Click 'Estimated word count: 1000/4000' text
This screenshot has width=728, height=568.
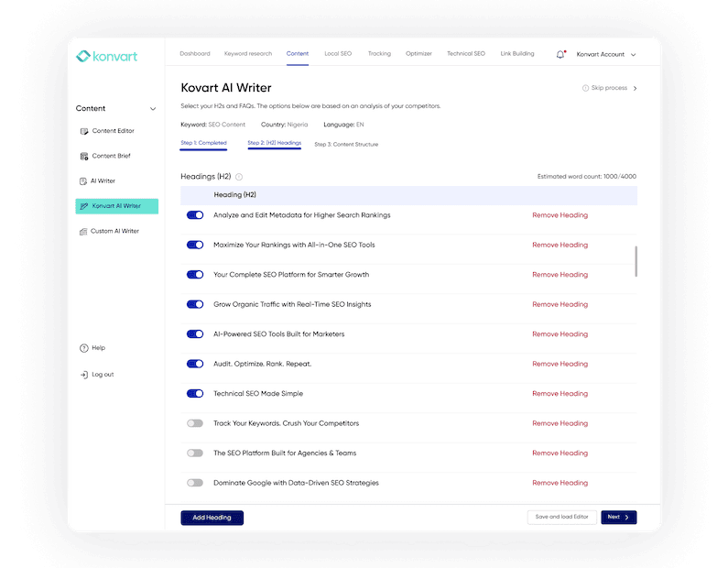587,177
